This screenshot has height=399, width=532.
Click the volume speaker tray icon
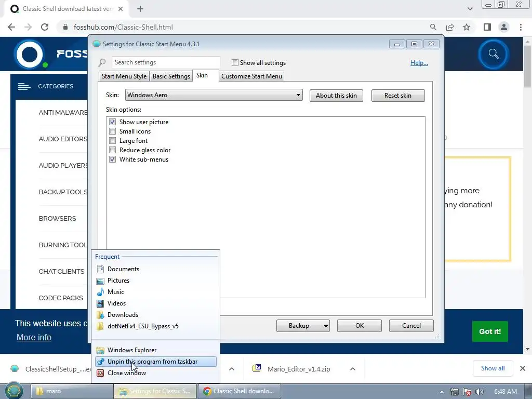click(x=479, y=392)
